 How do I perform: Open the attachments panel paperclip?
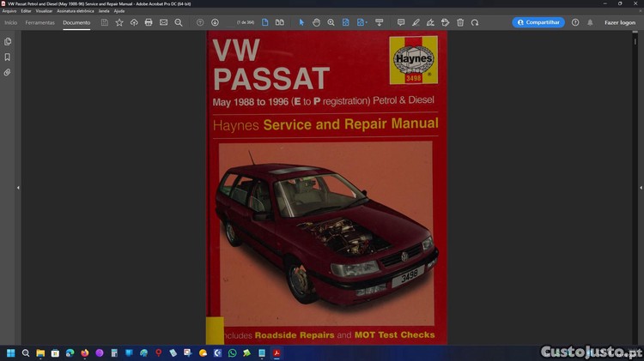(8, 73)
